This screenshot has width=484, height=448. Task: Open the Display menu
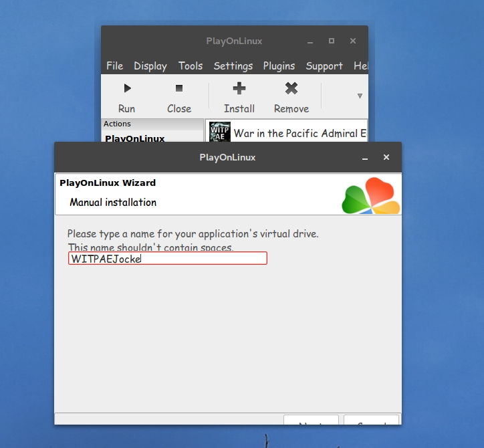[x=150, y=66]
